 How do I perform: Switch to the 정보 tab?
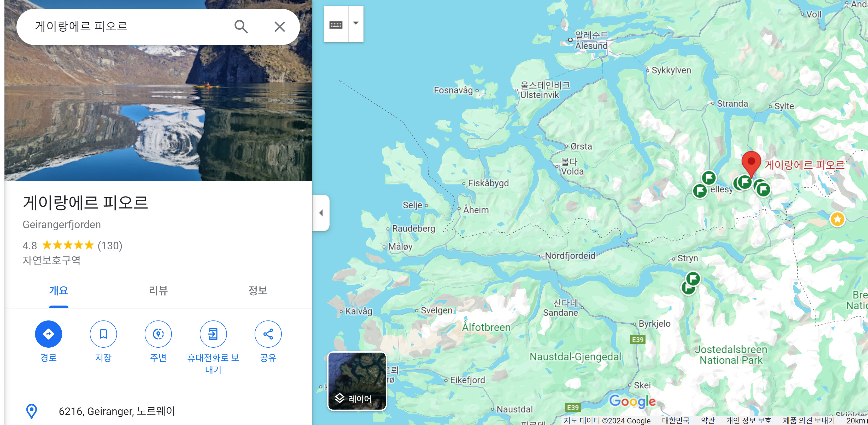[258, 290]
